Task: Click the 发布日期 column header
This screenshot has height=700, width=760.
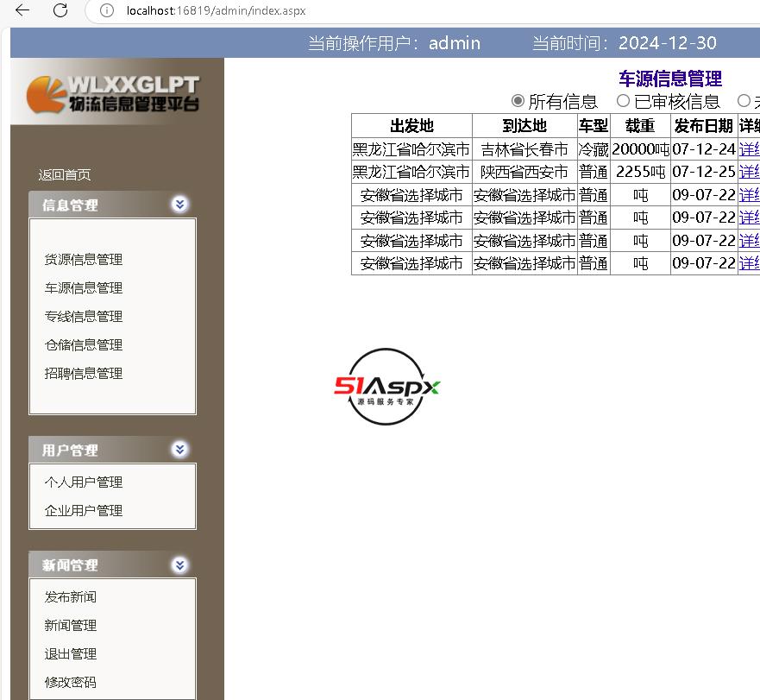Action: pyautogui.click(x=703, y=126)
